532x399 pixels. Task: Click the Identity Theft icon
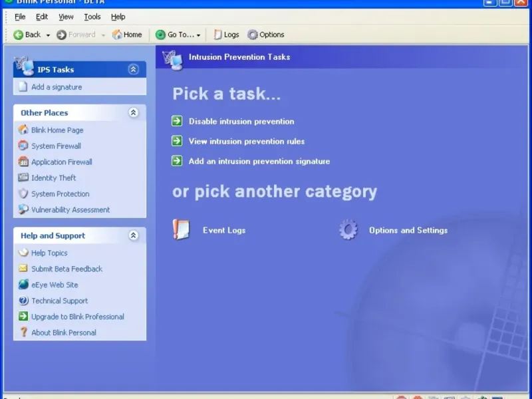[x=23, y=178]
